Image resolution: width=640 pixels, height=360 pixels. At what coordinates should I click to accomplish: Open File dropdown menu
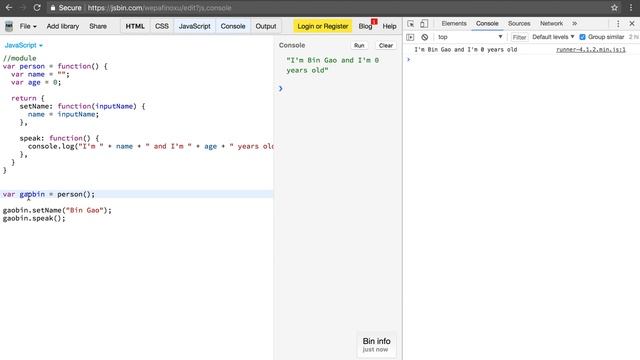pyautogui.click(x=28, y=26)
